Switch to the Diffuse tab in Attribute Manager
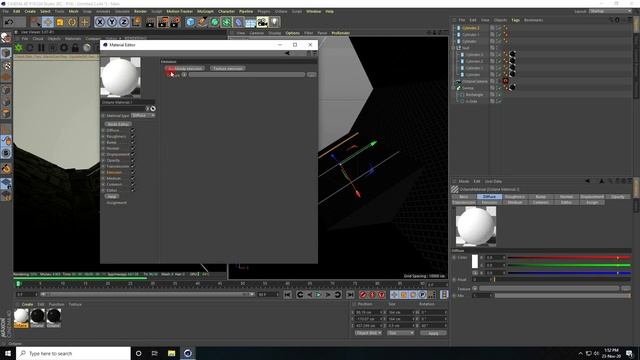640x360 pixels. pos(489,197)
